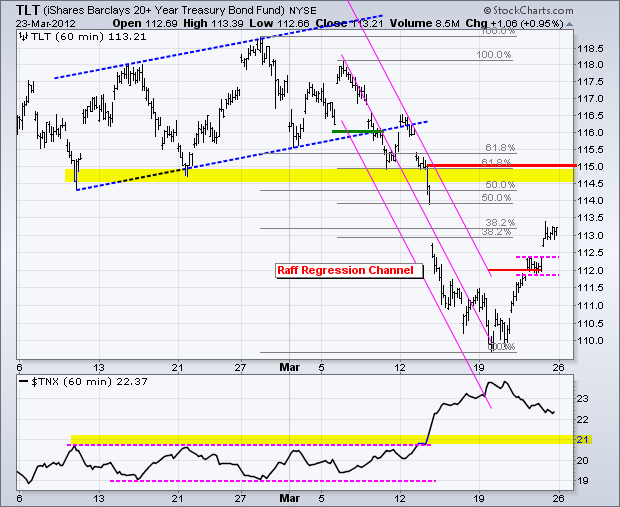Click the 116.0 price axis label

[x=590, y=133]
